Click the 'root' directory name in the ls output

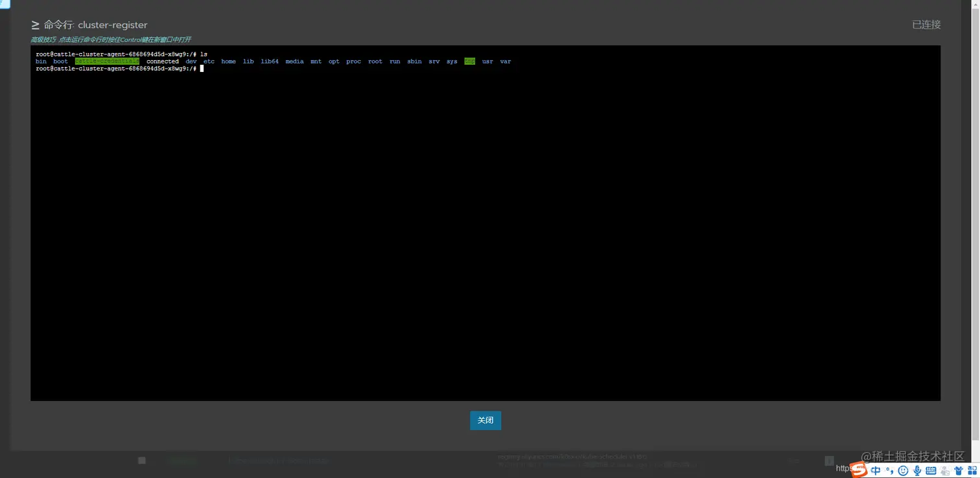[x=375, y=62]
